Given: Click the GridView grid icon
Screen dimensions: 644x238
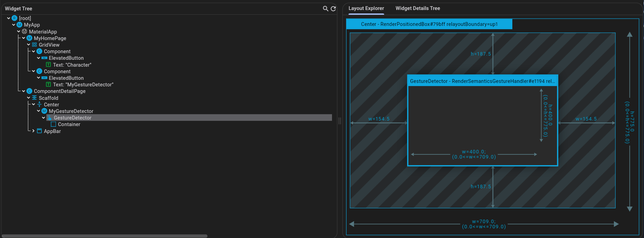Looking at the screenshot, I should click(34, 45).
